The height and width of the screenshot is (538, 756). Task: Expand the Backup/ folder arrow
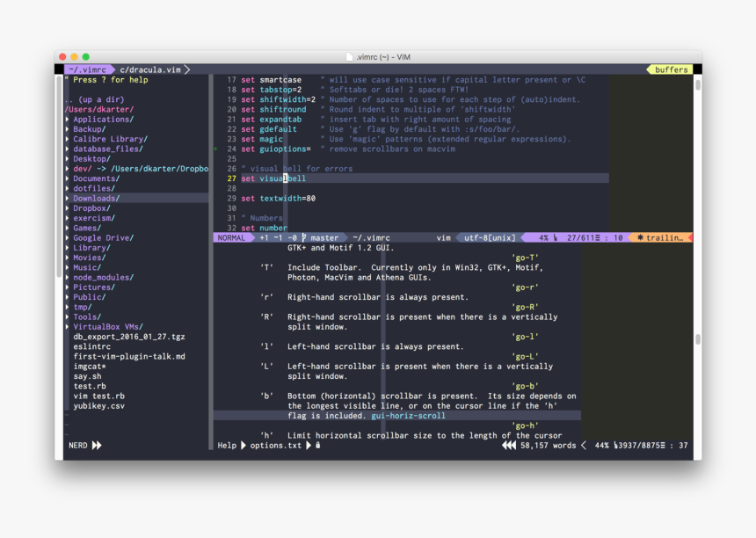(68, 129)
